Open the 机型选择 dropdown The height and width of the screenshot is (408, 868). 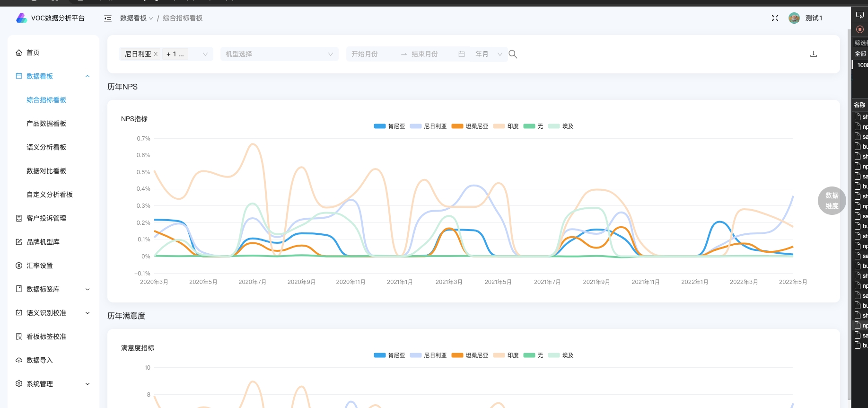(279, 54)
